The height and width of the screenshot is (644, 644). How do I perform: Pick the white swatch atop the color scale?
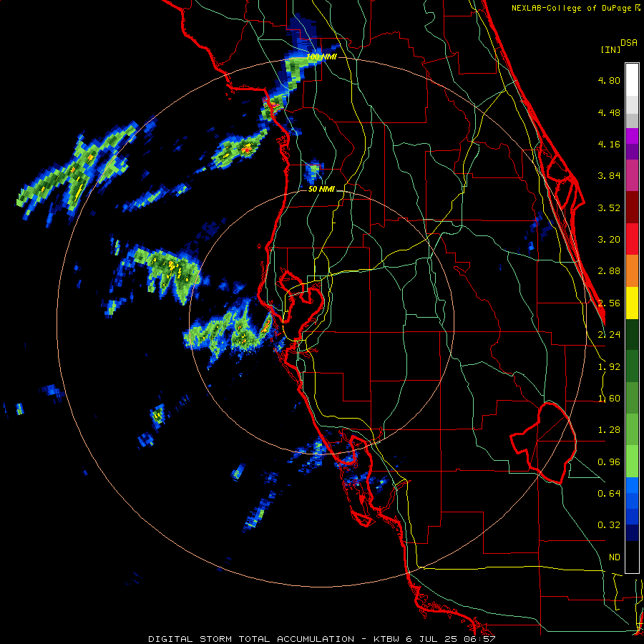(x=632, y=79)
